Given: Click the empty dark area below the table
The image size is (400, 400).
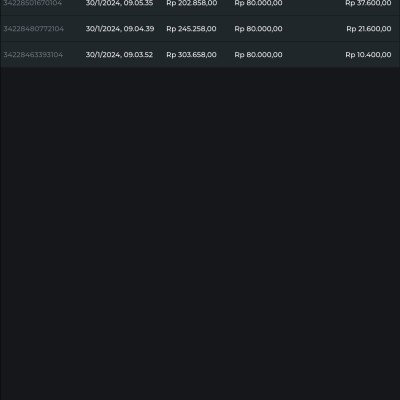Looking at the screenshot, I should (200, 233).
